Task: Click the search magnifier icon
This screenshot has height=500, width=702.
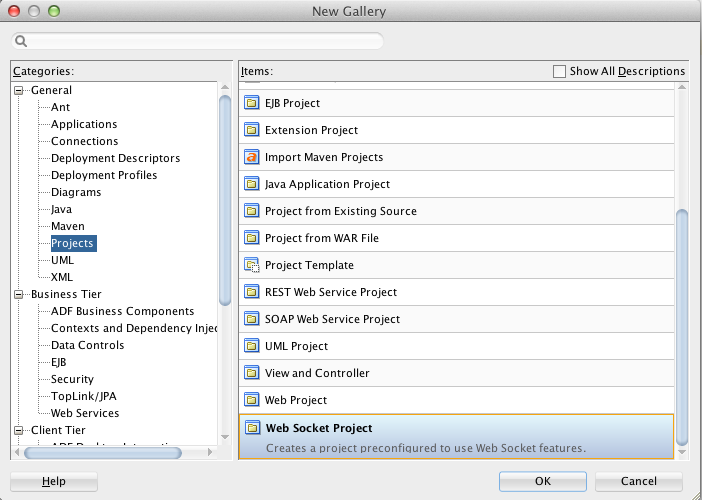Action: point(21,42)
